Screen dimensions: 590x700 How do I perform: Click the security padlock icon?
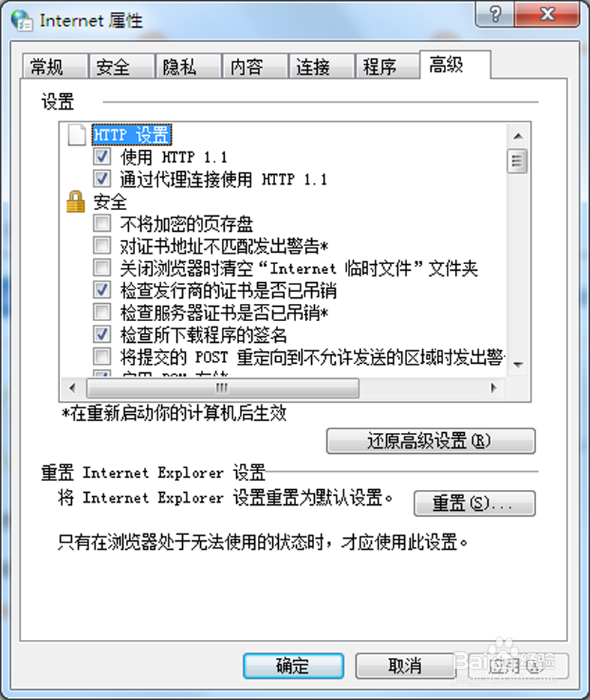(x=76, y=201)
